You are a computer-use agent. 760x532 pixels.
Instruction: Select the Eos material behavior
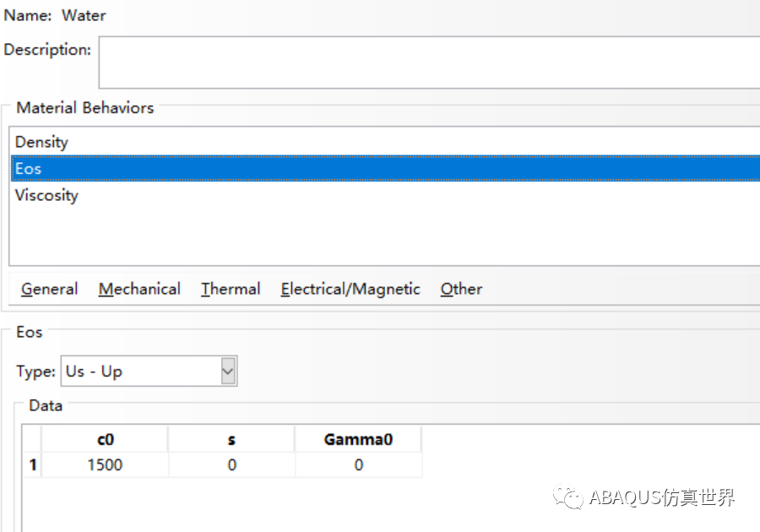pos(385,169)
